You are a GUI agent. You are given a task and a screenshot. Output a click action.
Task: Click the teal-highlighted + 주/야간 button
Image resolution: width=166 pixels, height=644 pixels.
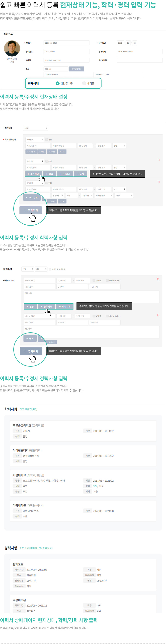point(65,174)
